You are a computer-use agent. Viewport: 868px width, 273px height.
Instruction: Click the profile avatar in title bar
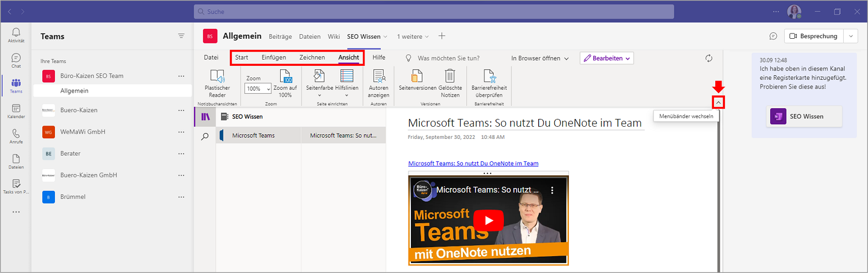click(x=794, y=12)
